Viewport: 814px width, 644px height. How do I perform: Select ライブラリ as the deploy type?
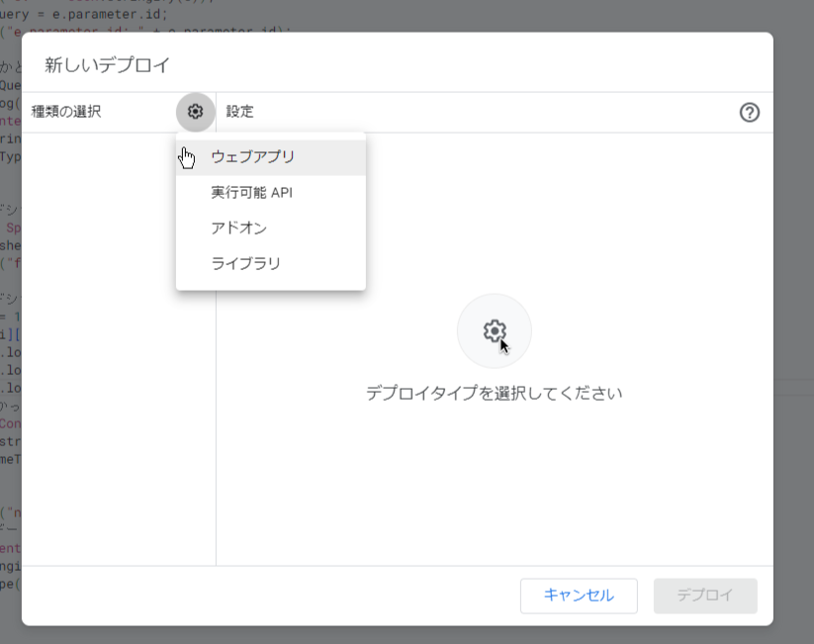click(x=245, y=263)
